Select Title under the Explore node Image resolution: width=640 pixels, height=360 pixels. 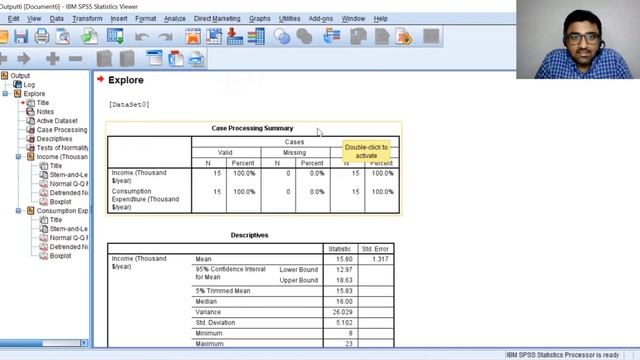pos(42,103)
